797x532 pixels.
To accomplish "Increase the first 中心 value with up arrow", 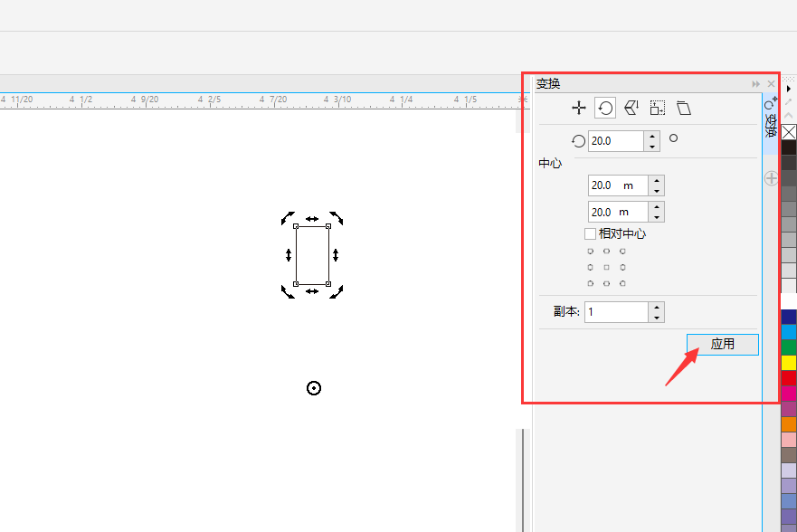I will click(657, 180).
